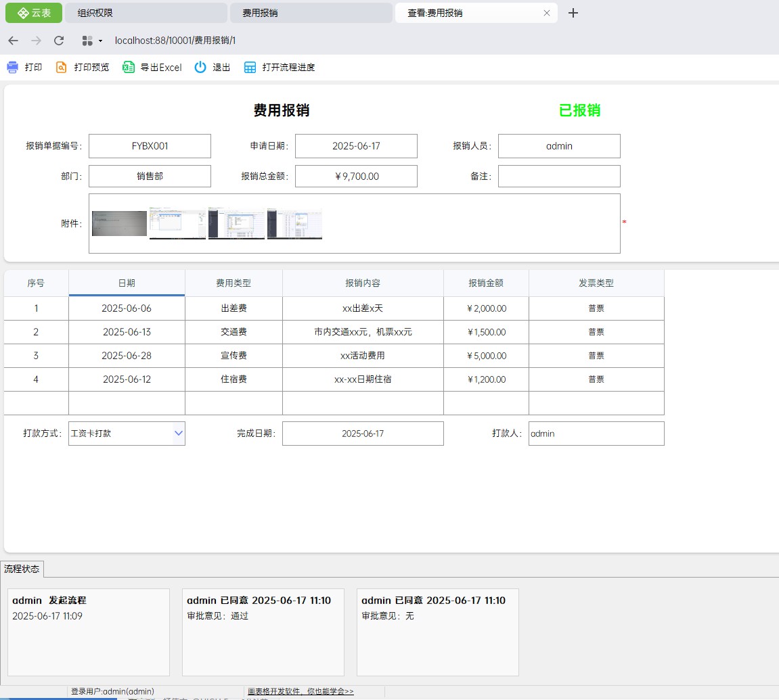Select the ¥1,200.00 amount cell
779x700 pixels.
click(486, 379)
